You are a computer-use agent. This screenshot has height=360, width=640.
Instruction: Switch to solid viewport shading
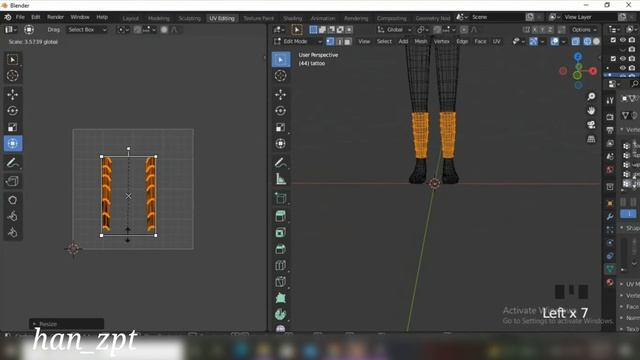pyautogui.click(x=596, y=42)
